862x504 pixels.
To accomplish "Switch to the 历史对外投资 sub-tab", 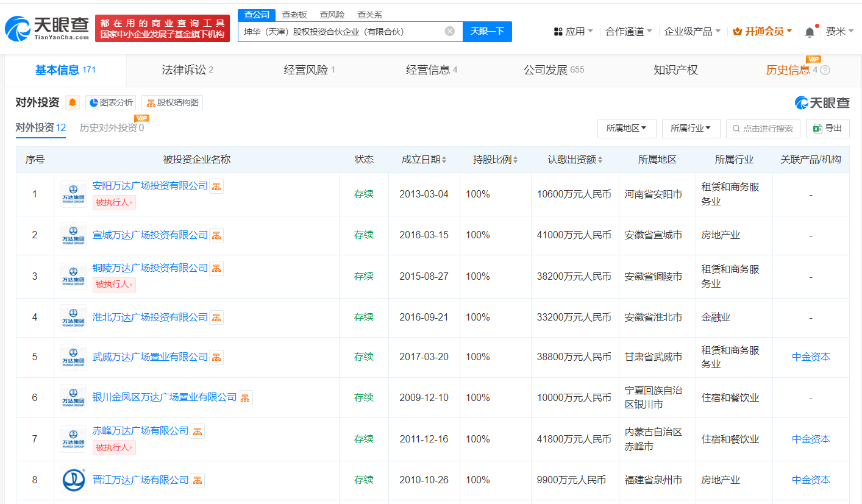I will 112,128.
